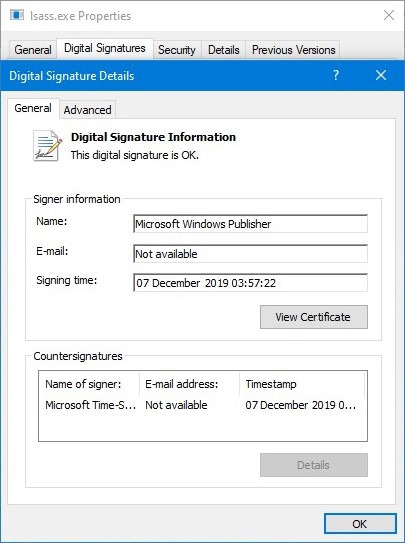Select the General tab in signature details
Screen dimensions: 405x543
coord(33,108)
